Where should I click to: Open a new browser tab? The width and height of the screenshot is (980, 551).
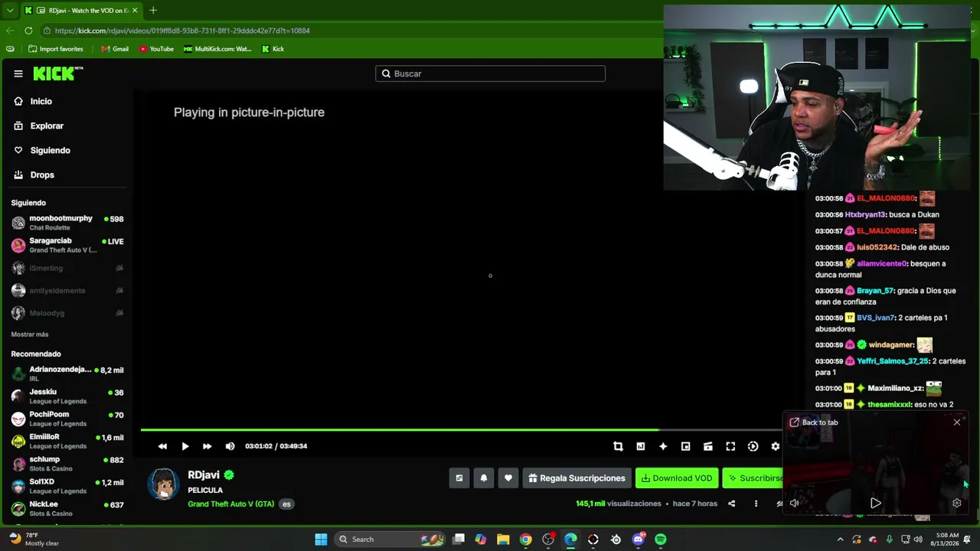pos(153,11)
